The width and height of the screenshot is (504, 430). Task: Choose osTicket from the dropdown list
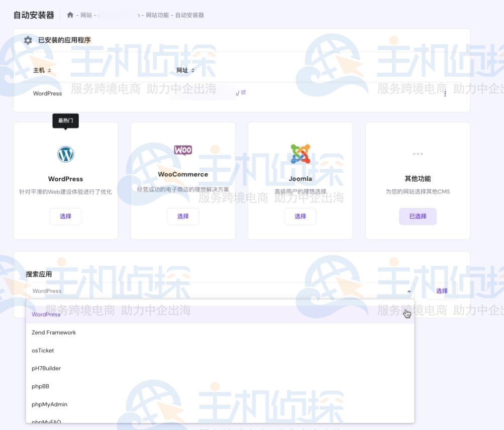click(x=220, y=350)
